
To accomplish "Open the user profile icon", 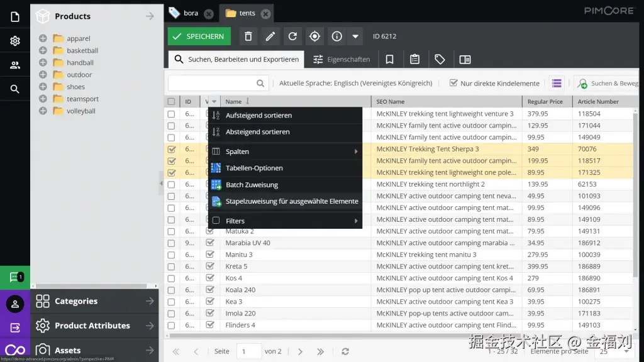I will [15, 304].
